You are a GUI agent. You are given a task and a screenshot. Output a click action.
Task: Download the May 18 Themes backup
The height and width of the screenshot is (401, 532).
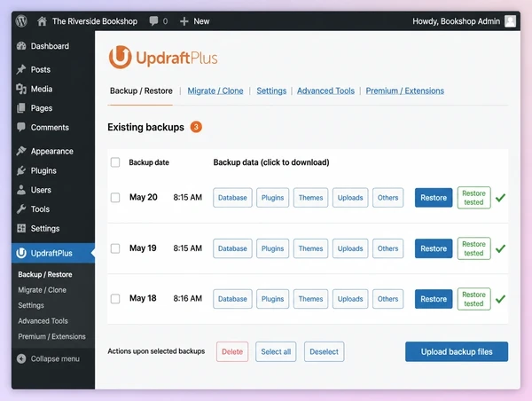[x=311, y=299]
